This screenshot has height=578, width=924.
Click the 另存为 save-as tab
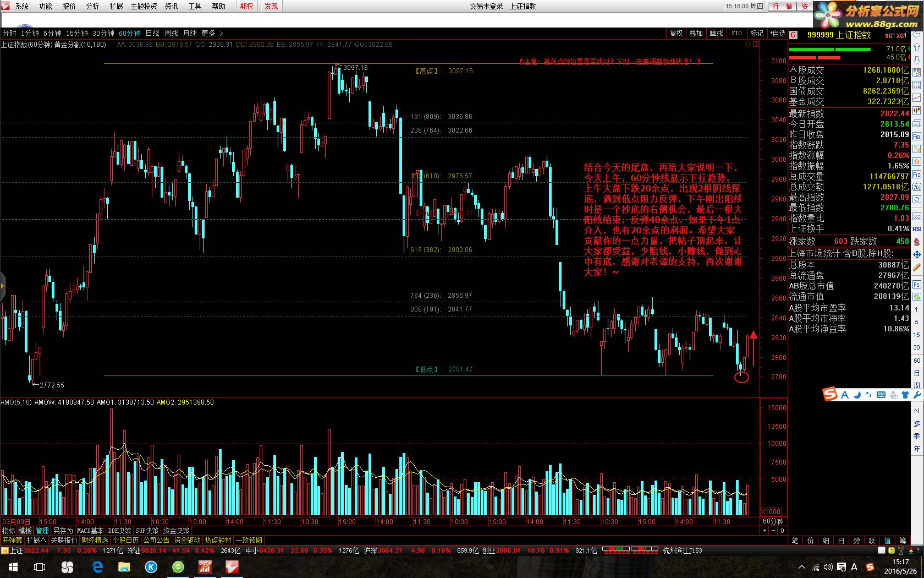(x=63, y=531)
